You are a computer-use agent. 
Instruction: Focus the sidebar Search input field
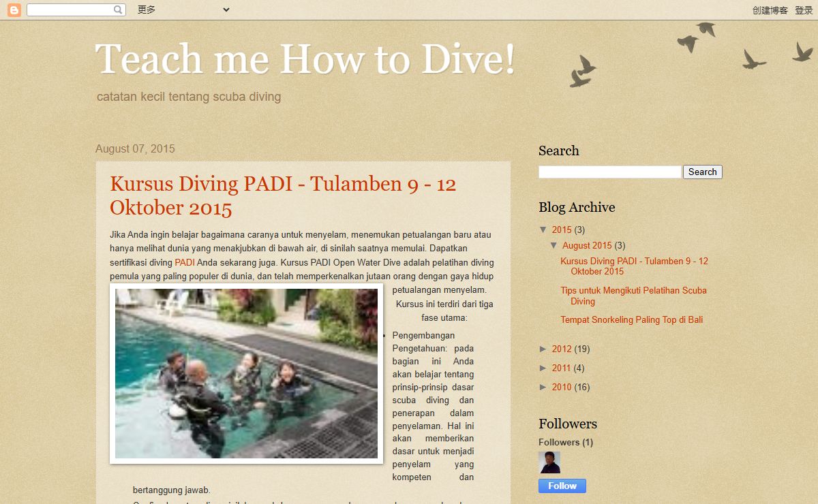coord(610,172)
